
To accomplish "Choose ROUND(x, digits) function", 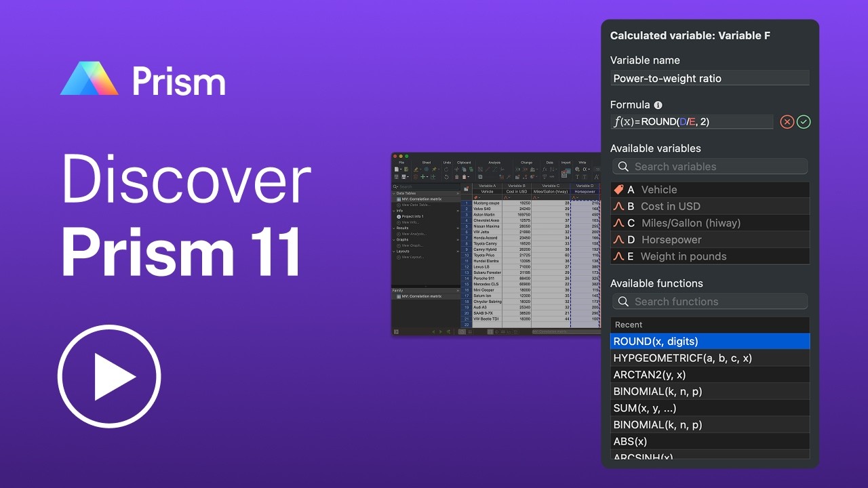I will pos(710,341).
